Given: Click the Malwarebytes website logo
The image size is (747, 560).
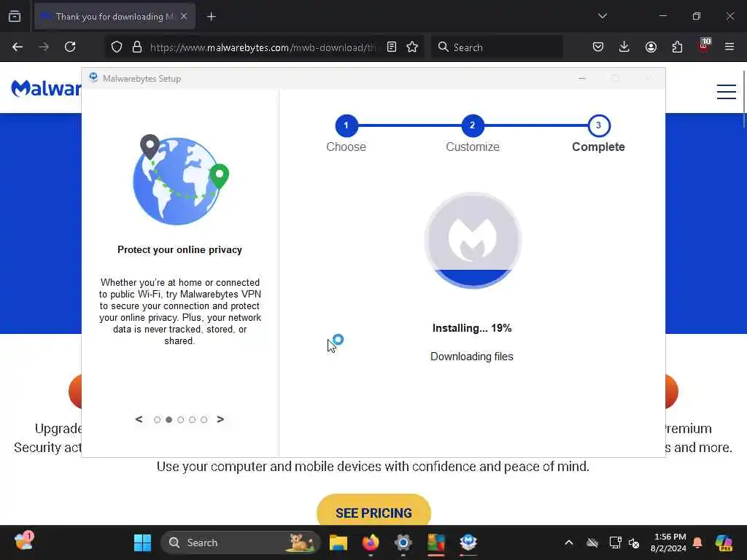Looking at the screenshot, I should 46,88.
